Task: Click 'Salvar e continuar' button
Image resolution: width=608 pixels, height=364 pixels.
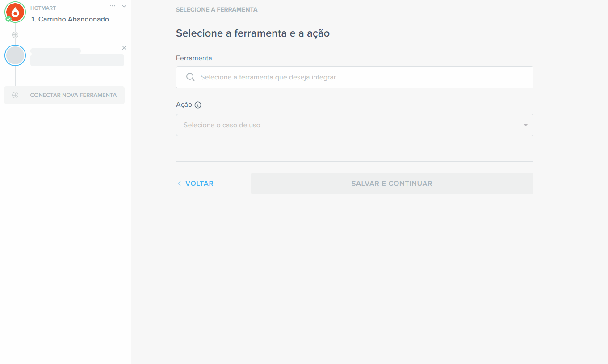Action: point(392,184)
